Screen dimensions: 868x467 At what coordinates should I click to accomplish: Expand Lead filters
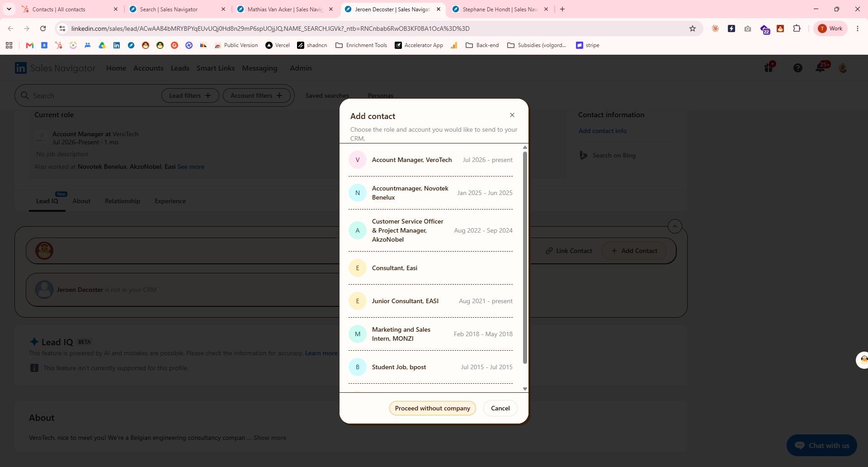coord(190,95)
